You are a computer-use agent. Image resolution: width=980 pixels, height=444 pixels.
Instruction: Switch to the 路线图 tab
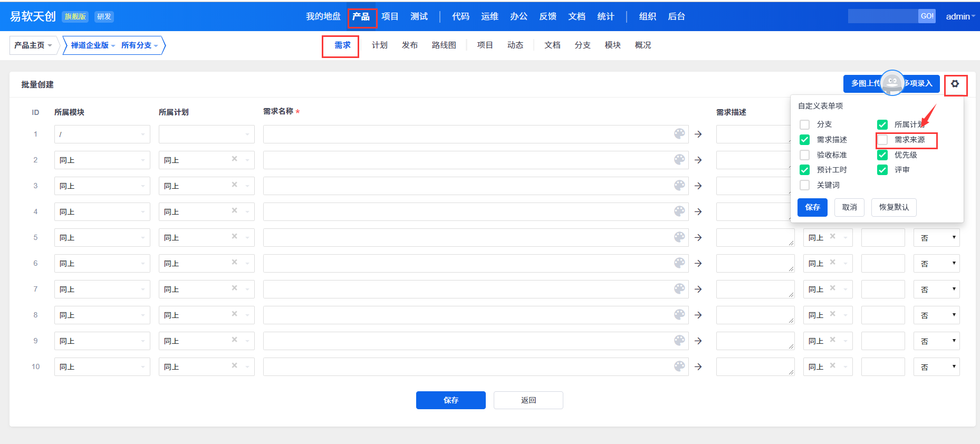[x=444, y=45]
